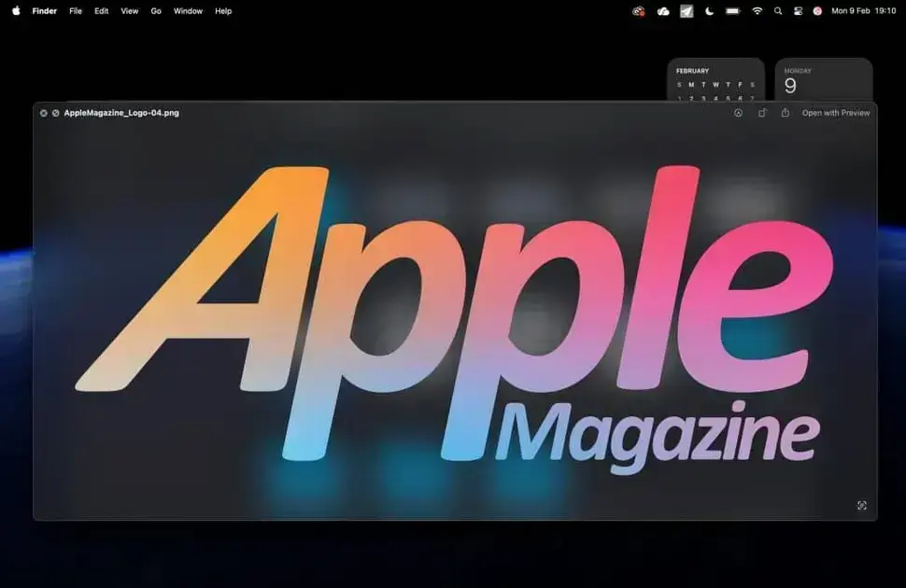Open the Help menu
The width and height of the screenshot is (906, 588).
[x=223, y=11]
